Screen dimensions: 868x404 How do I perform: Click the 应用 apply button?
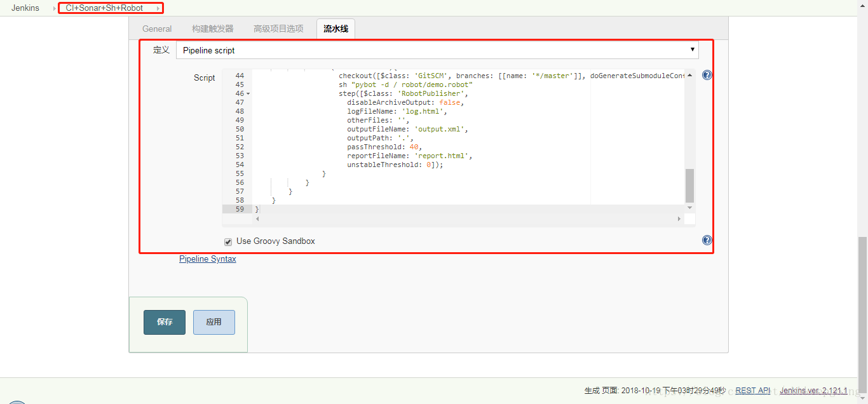coord(214,322)
